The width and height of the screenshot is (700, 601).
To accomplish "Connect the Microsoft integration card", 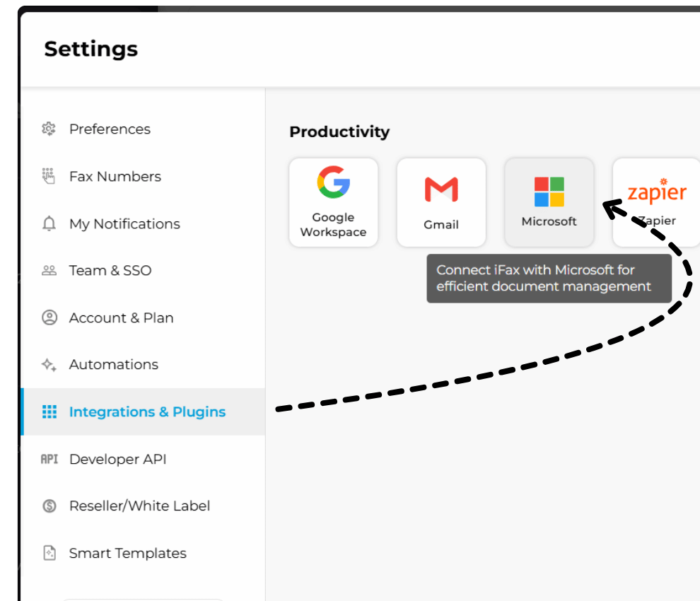I will tap(549, 202).
